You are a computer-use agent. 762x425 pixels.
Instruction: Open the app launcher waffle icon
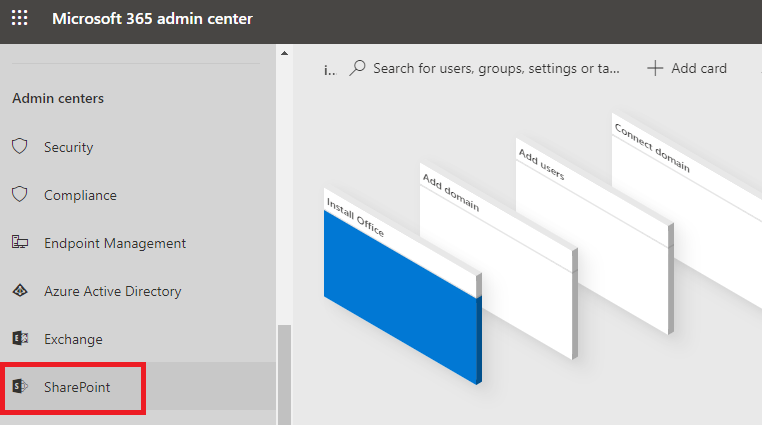[20, 19]
